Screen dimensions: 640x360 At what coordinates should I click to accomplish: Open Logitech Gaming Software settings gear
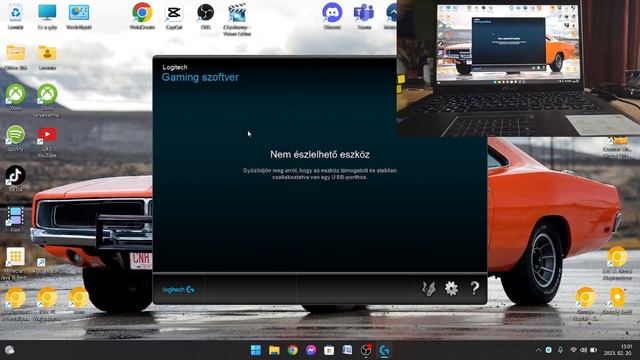point(451,289)
